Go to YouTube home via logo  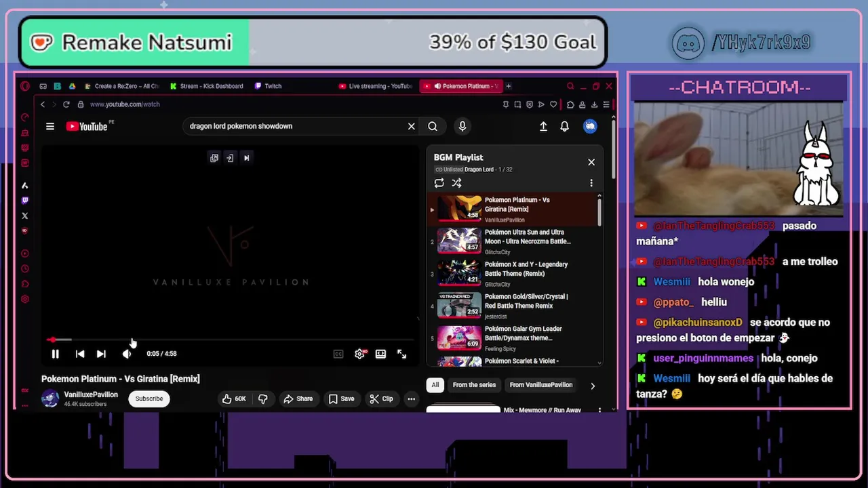[87, 126]
